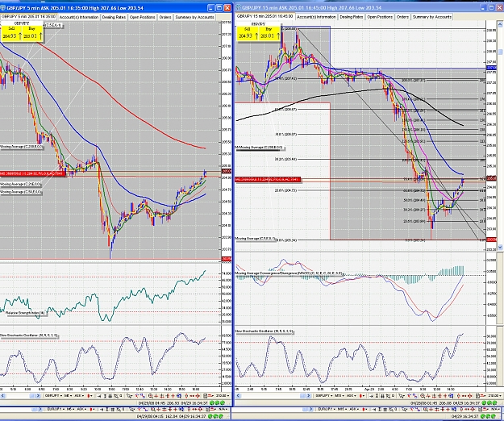This screenshot has width=504, height=421.
Task: Click last green status light in 15 min window
Action: (x=494, y=402)
